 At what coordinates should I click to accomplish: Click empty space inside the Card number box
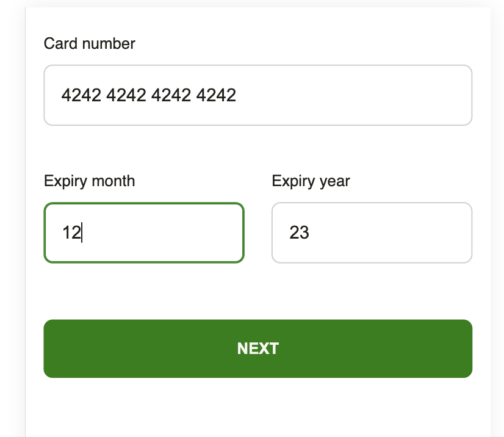point(366,95)
